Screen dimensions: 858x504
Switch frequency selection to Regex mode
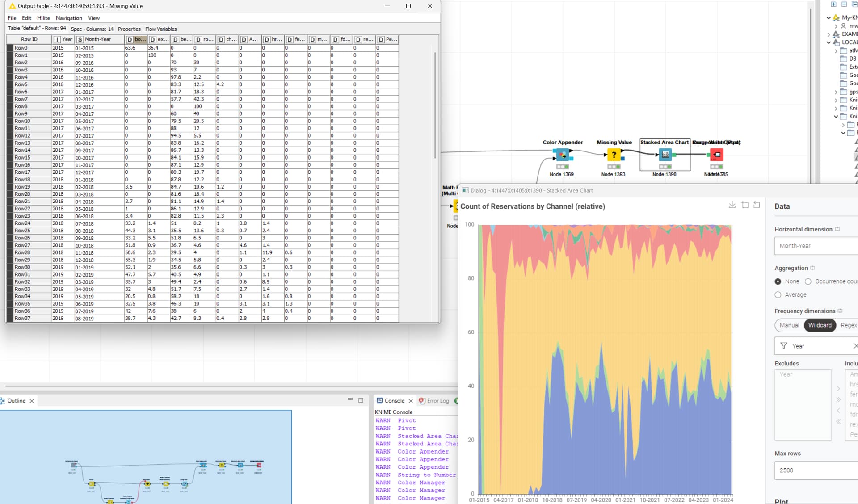click(848, 325)
